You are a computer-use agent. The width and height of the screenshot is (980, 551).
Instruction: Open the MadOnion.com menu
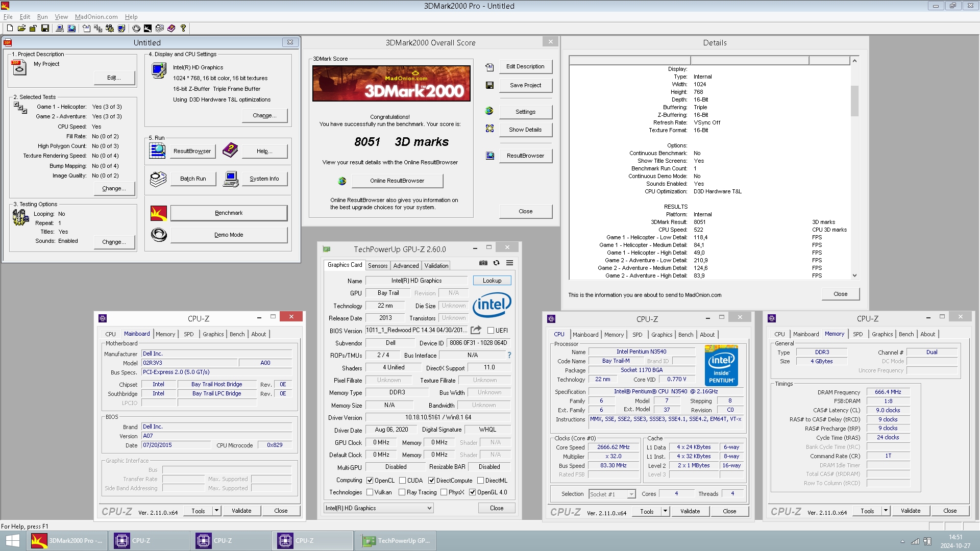[96, 17]
